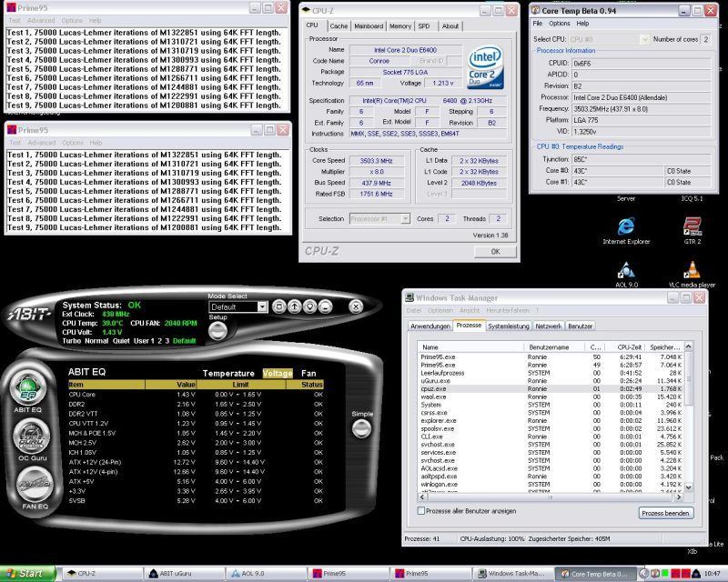The height and width of the screenshot is (582, 728).
Task: Open Core Temp Select CPU dropdown
Action: coord(609,39)
